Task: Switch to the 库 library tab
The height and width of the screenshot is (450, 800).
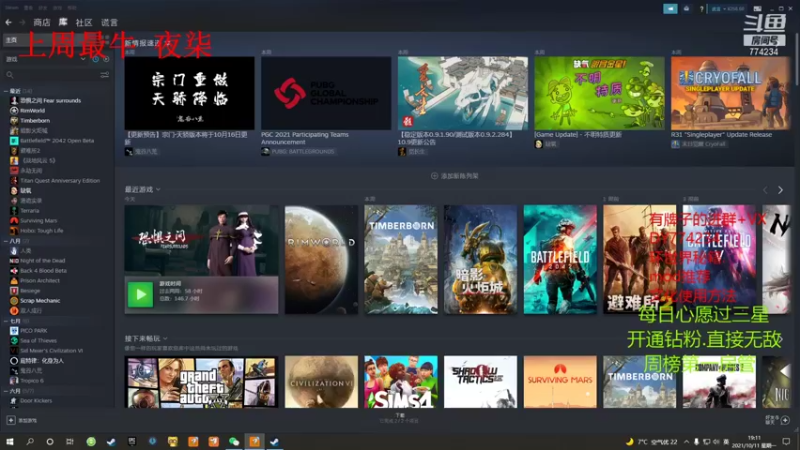Action: click(x=63, y=22)
